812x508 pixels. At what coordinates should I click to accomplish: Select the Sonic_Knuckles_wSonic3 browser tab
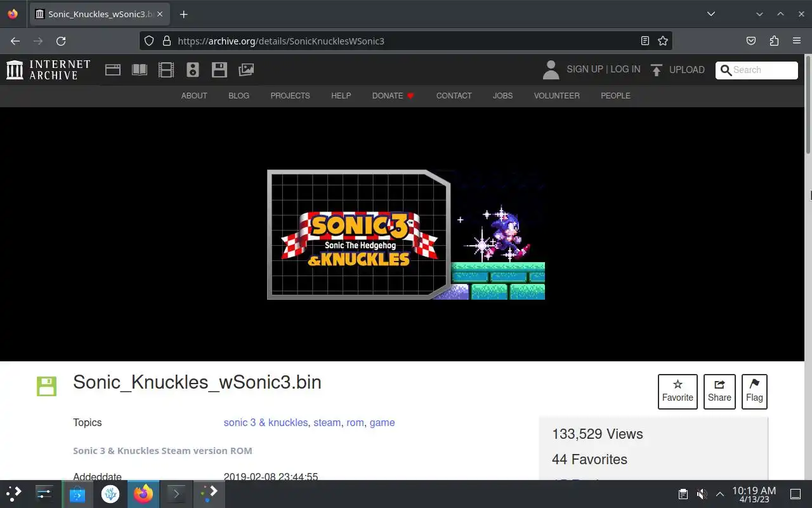(x=100, y=14)
